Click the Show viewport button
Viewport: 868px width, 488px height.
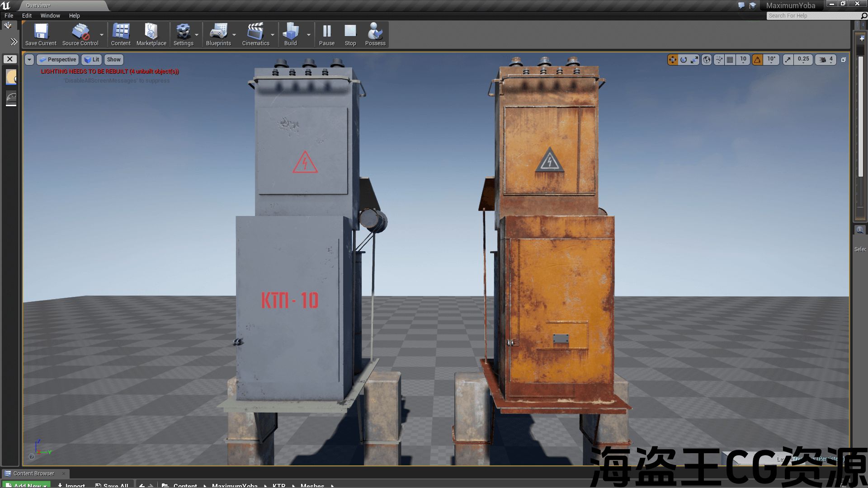click(x=113, y=60)
